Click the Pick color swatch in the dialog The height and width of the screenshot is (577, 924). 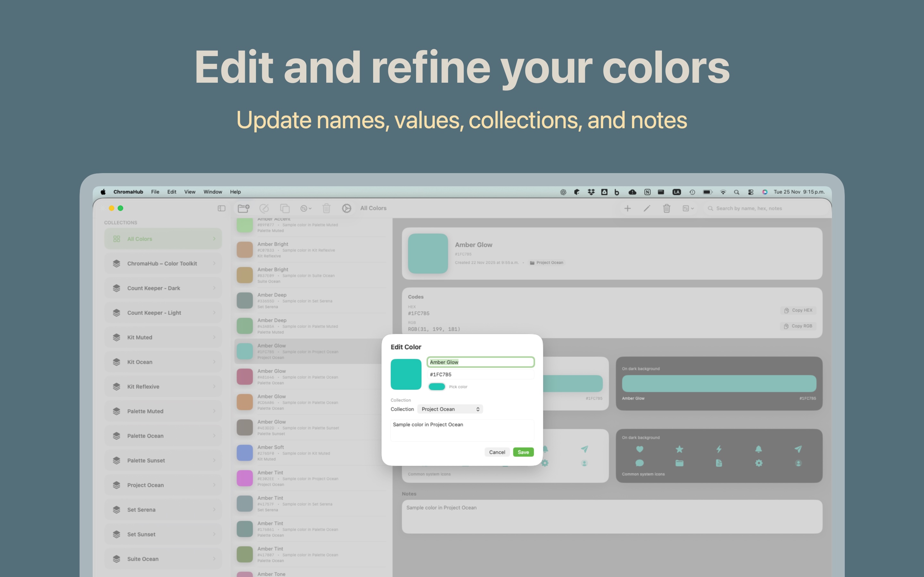click(x=436, y=387)
